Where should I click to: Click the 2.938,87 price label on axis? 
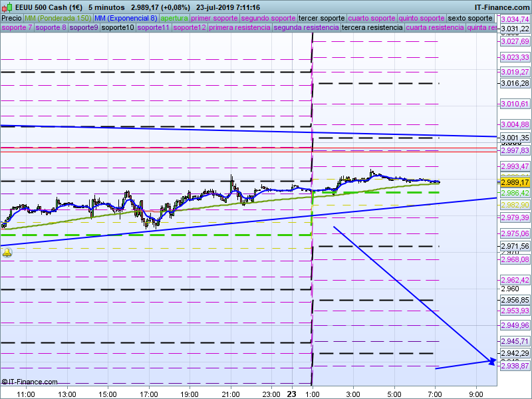(515, 366)
